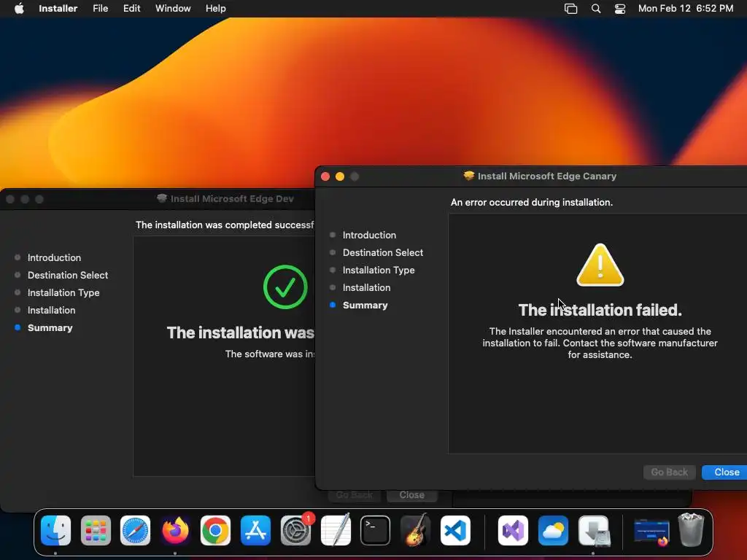
Task: Open the Installer app menu
Action: (x=58, y=9)
